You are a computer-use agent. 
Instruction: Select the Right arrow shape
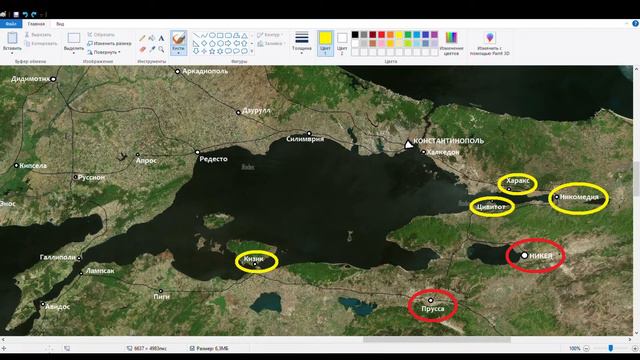click(x=228, y=43)
